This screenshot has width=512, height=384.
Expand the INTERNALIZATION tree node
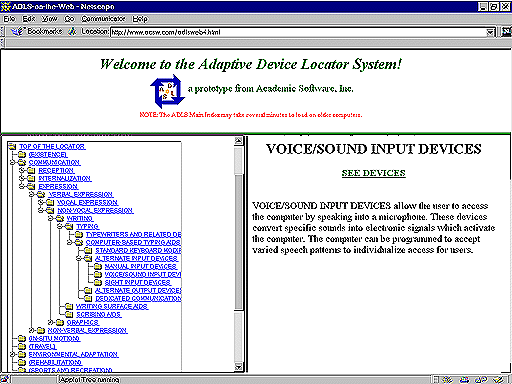click(x=22, y=178)
